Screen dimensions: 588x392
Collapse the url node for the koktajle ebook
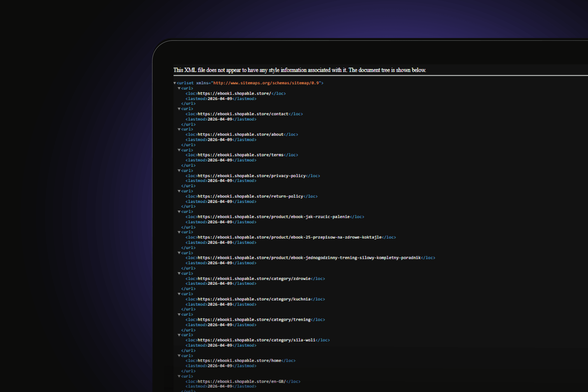tap(179, 232)
